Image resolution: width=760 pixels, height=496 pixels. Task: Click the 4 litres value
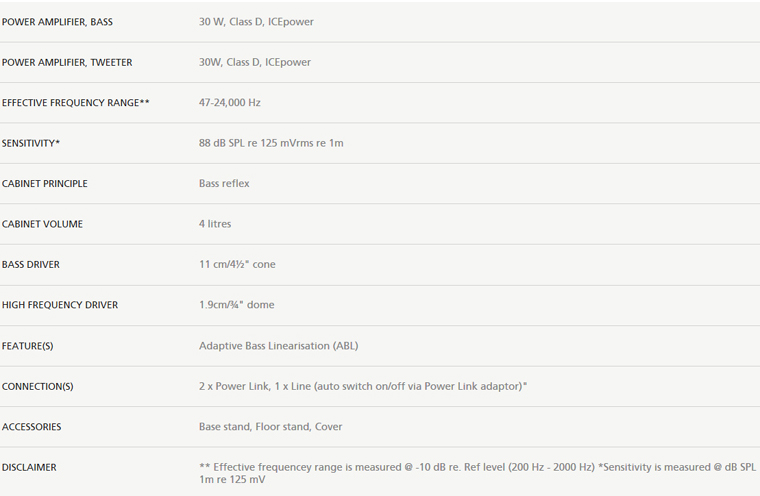coord(215,224)
